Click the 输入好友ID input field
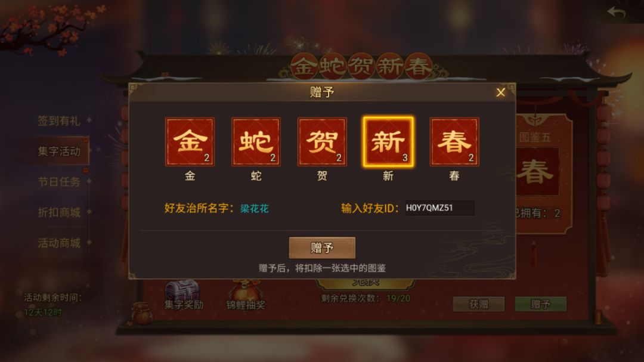 point(439,208)
